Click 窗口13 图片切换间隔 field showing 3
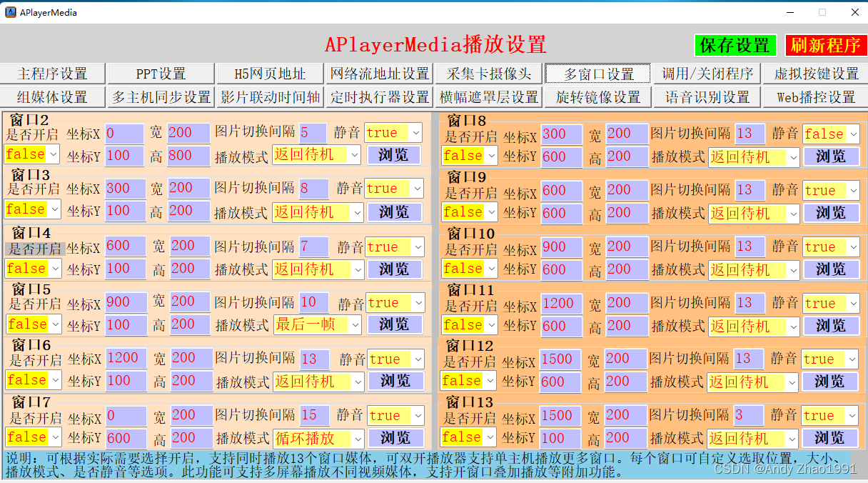 point(748,415)
